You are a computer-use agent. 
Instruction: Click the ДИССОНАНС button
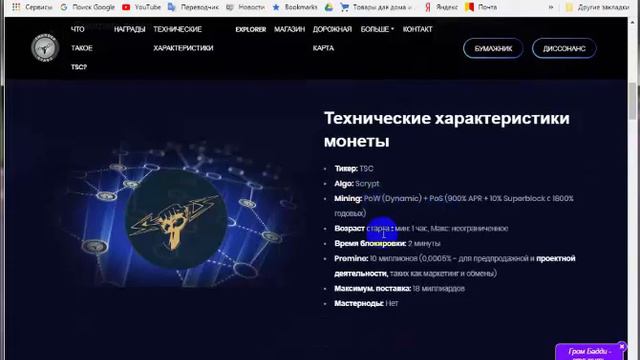pos(564,48)
